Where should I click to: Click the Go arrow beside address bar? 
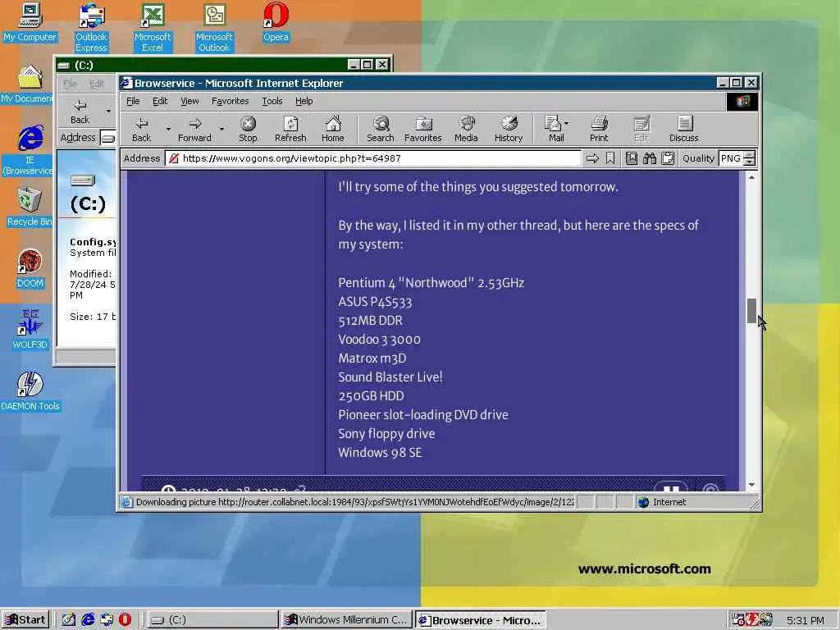coord(592,158)
